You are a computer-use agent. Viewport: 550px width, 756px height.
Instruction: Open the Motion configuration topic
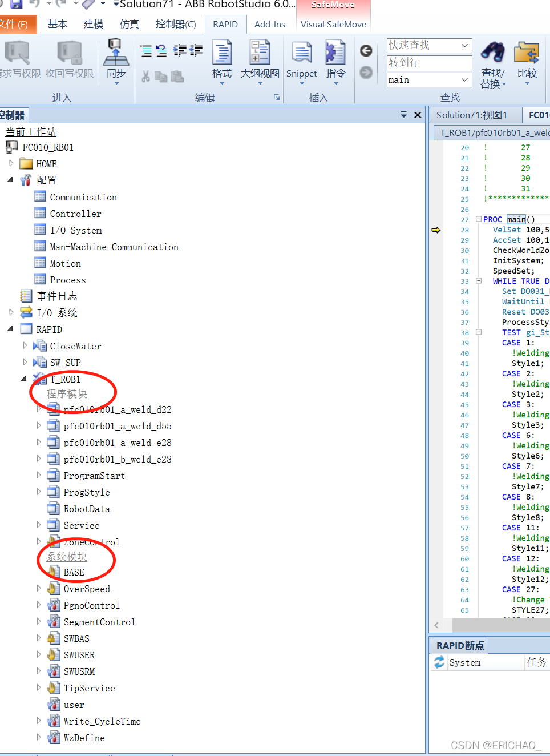[x=66, y=263]
